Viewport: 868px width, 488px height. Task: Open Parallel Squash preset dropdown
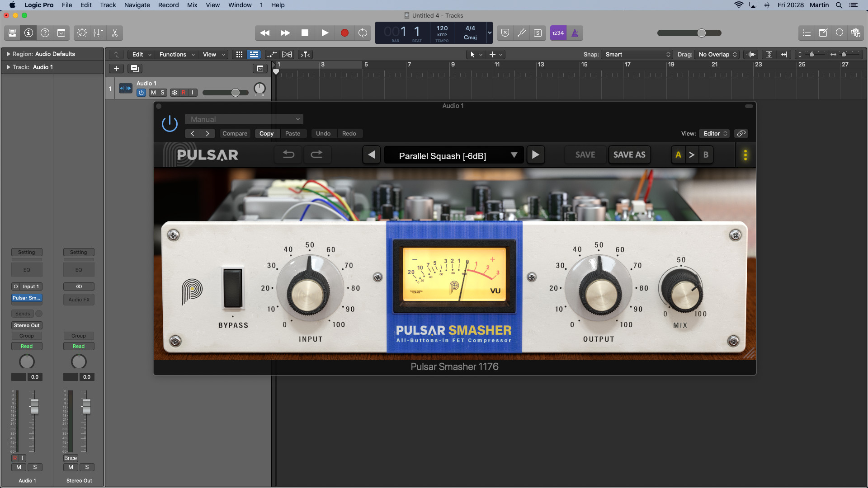tap(454, 155)
